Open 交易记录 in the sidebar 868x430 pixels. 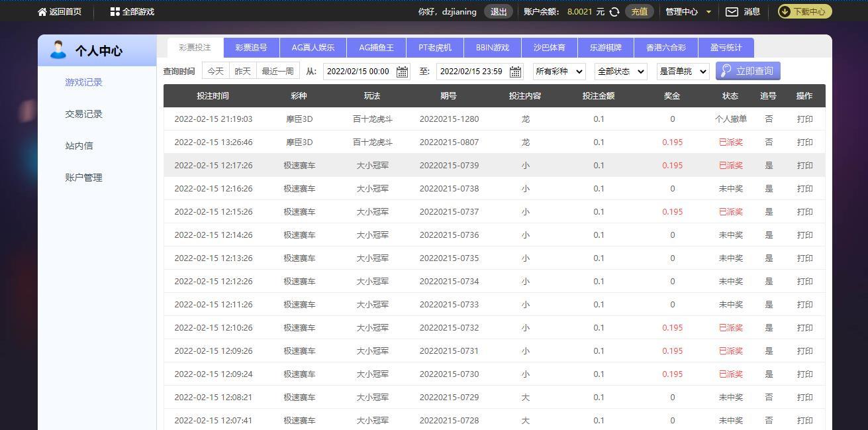click(84, 114)
